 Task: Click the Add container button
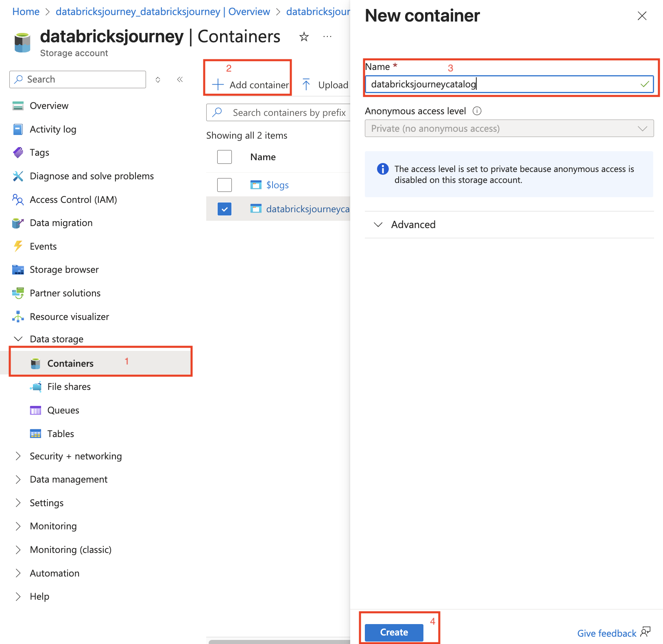251,85
